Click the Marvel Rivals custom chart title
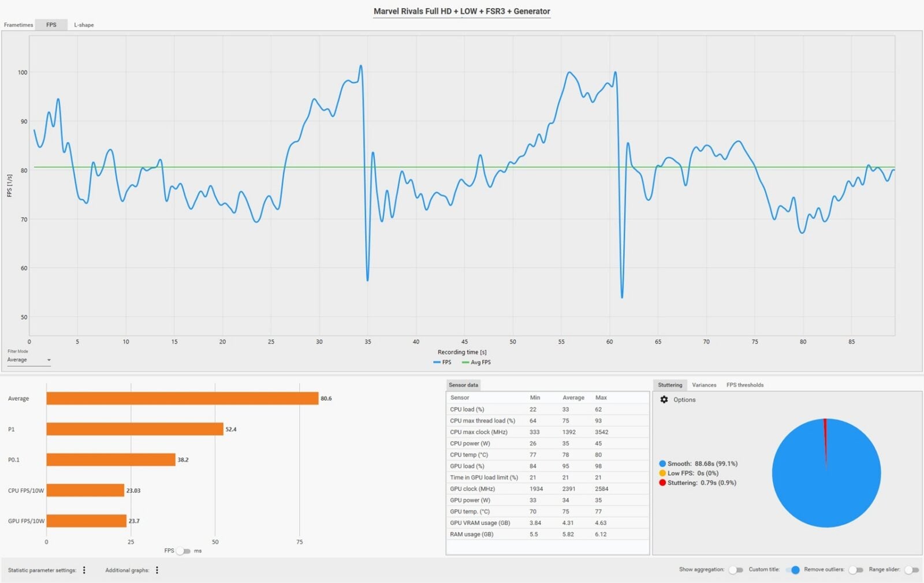This screenshot has width=924, height=583. [x=461, y=12]
